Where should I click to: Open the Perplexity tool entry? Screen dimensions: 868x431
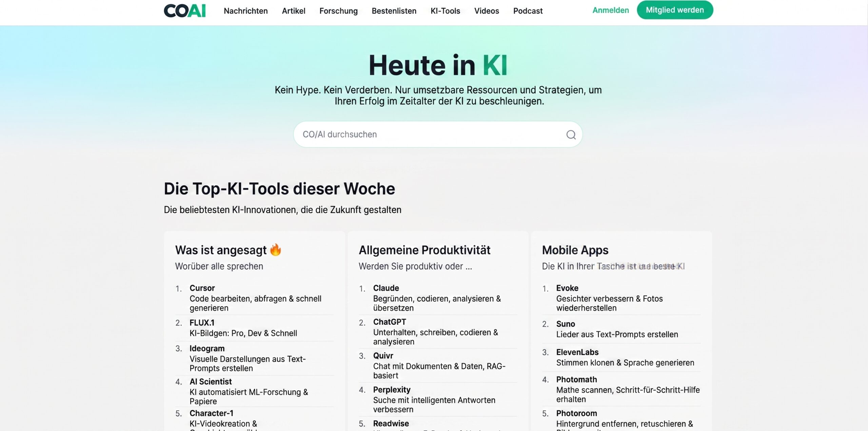(x=392, y=390)
